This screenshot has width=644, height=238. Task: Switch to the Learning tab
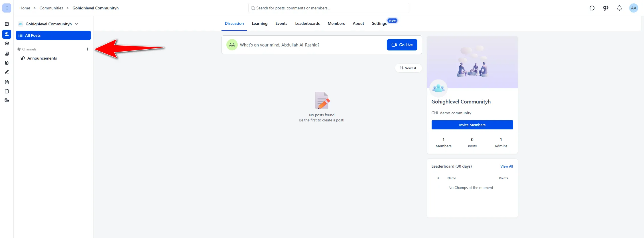coord(260,23)
